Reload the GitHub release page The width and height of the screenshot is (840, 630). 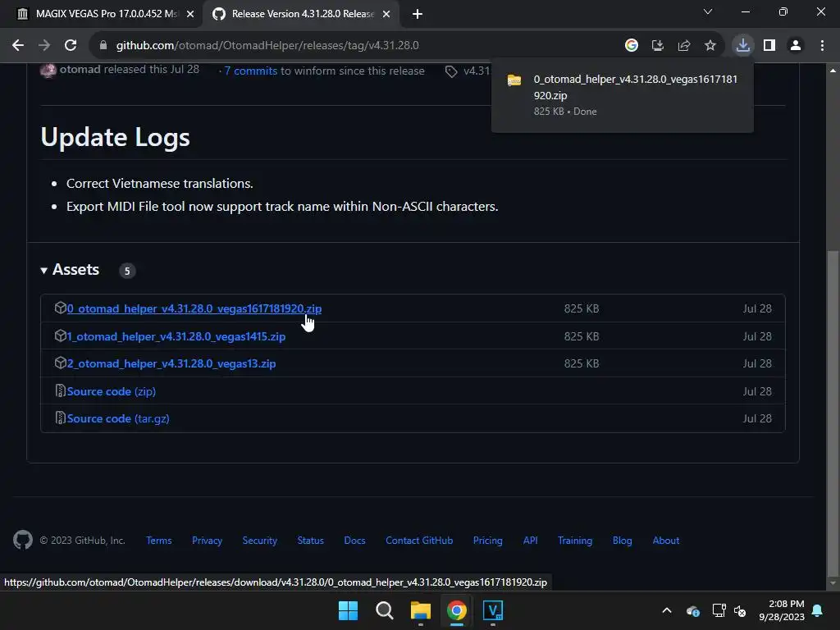tap(71, 46)
